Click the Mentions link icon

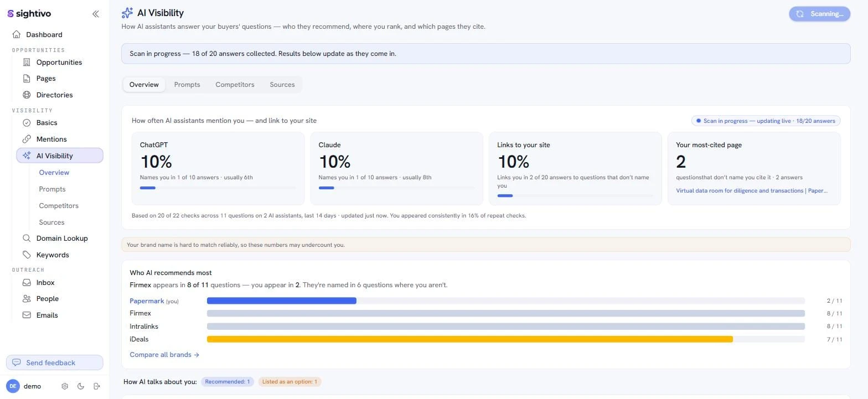click(x=27, y=139)
